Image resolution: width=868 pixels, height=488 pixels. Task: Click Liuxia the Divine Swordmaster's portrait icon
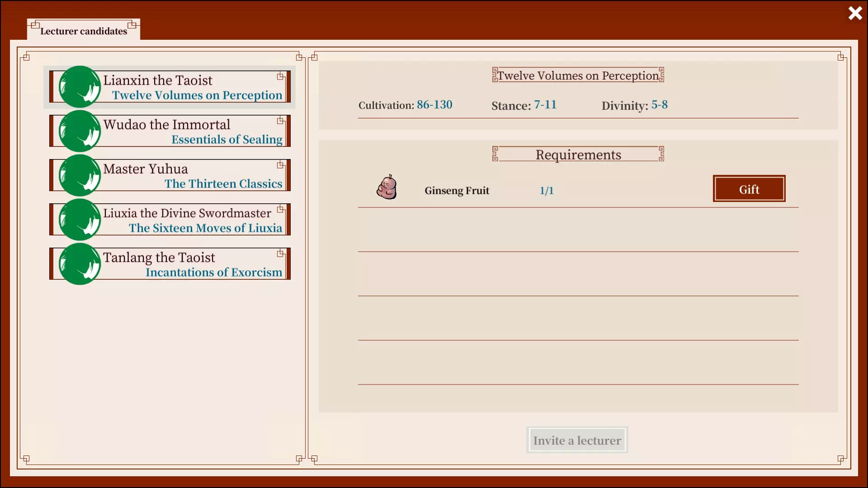point(80,220)
